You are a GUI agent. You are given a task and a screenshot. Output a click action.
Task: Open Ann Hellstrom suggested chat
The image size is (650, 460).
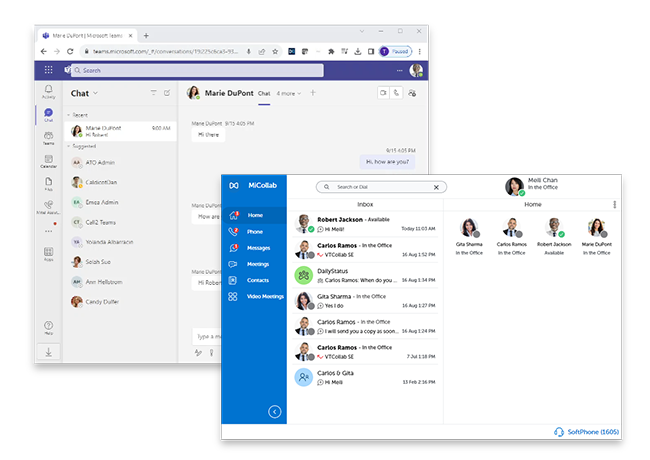point(121,282)
